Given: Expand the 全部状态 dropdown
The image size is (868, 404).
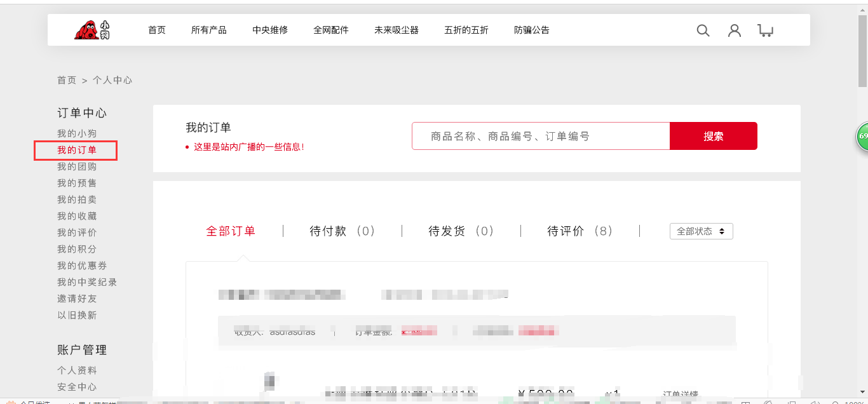Looking at the screenshot, I should point(701,231).
